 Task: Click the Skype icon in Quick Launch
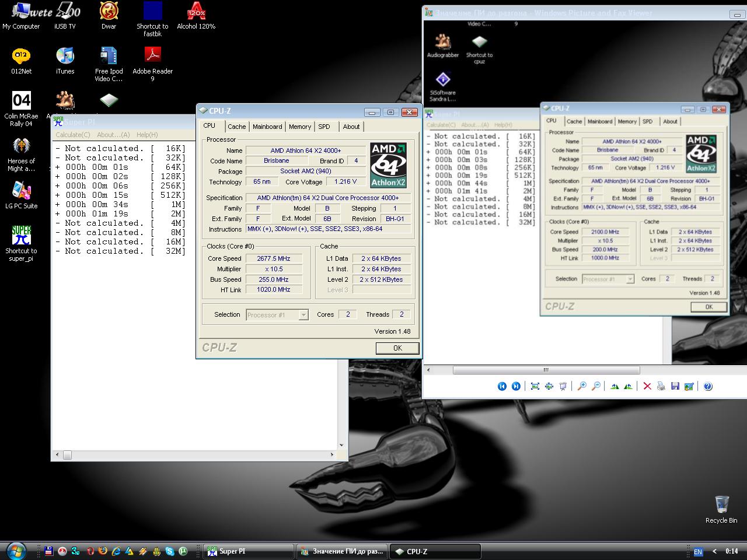tap(169, 551)
